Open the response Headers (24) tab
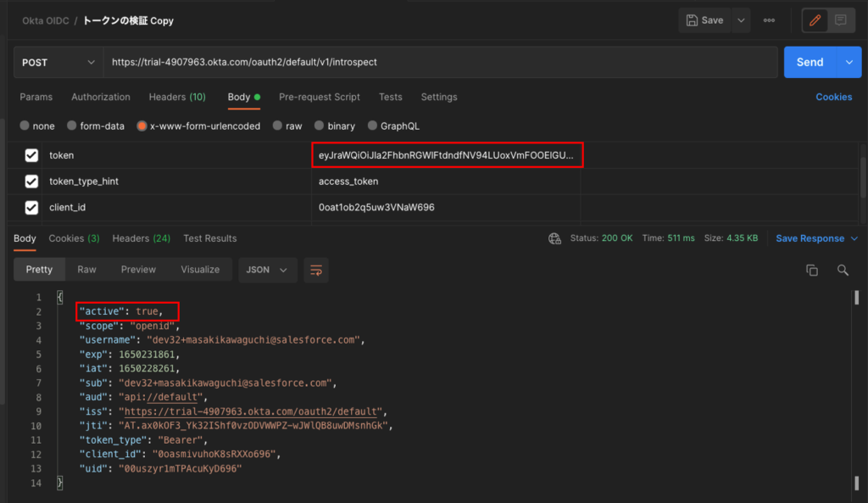Image resolution: width=868 pixels, height=503 pixels. (141, 238)
